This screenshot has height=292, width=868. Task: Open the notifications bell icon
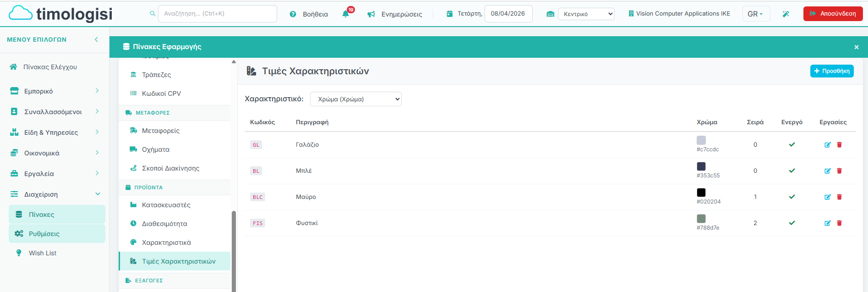[346, 14]
